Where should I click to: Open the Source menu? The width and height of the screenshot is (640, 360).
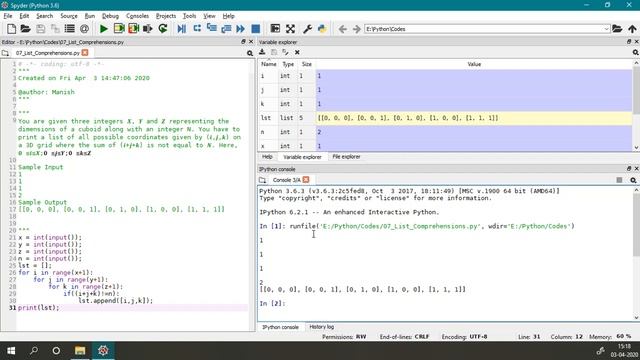click(x=69, y=16)
